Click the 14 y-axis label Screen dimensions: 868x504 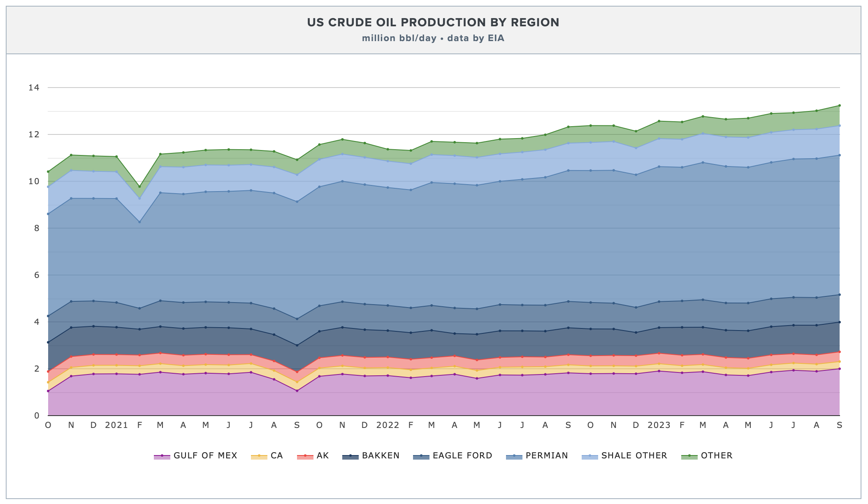click(x=34, y=88)
